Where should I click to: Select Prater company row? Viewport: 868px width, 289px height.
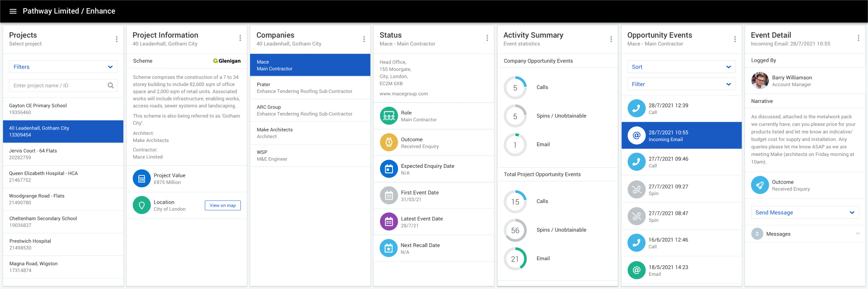[x=310, y=88]
